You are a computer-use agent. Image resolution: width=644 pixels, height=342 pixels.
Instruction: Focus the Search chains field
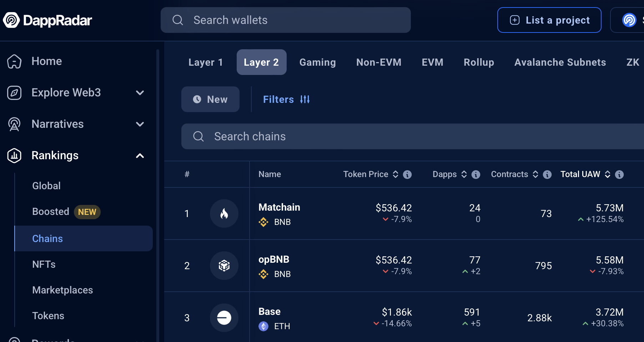pyautogui.click(x=413, y=136)
